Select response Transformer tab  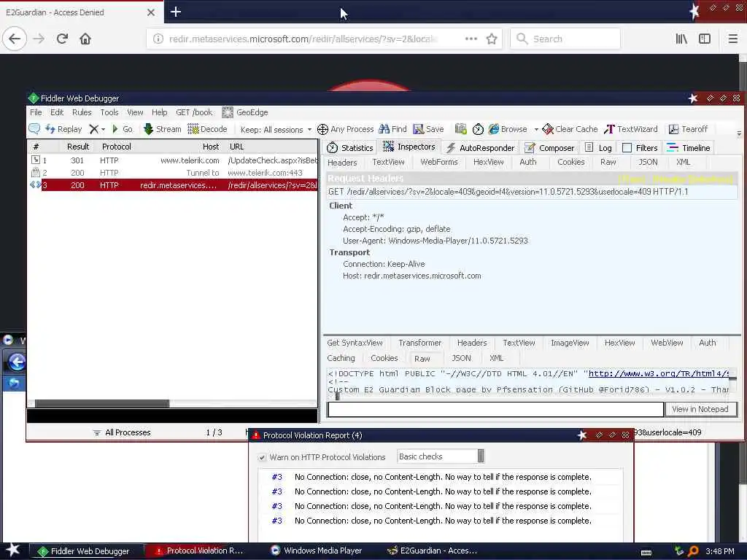tap(419, 343)
